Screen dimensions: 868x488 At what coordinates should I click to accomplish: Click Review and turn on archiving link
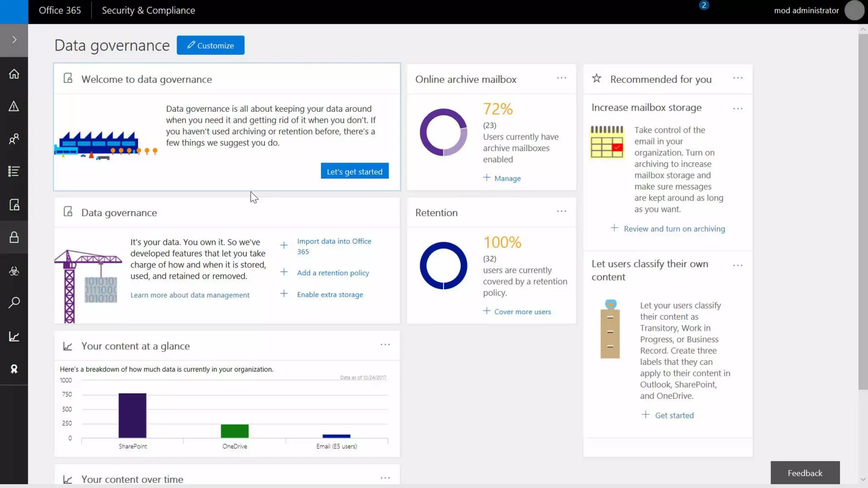click(674, 229)
